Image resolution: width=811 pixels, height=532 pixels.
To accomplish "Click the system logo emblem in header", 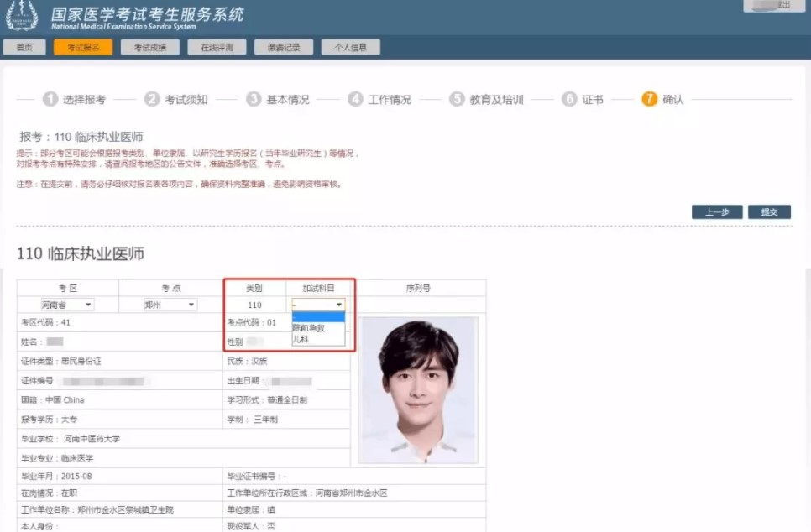I will [x=22, y=17].
